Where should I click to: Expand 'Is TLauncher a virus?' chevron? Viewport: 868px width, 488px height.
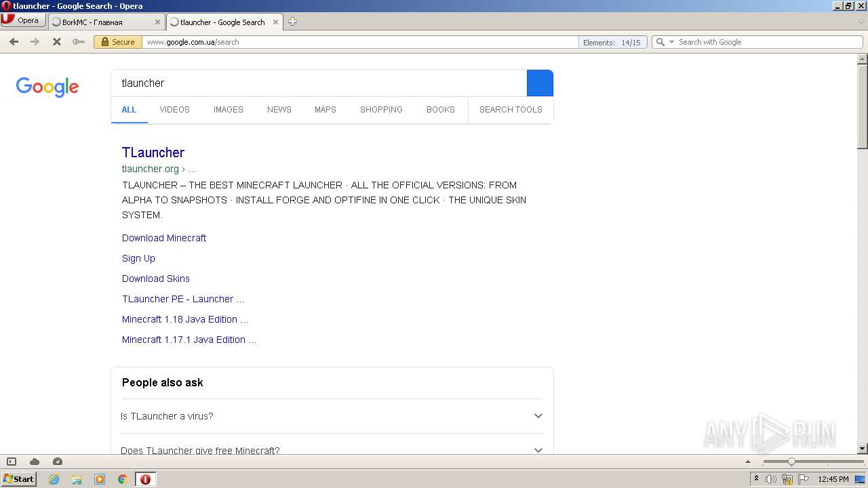538,416
